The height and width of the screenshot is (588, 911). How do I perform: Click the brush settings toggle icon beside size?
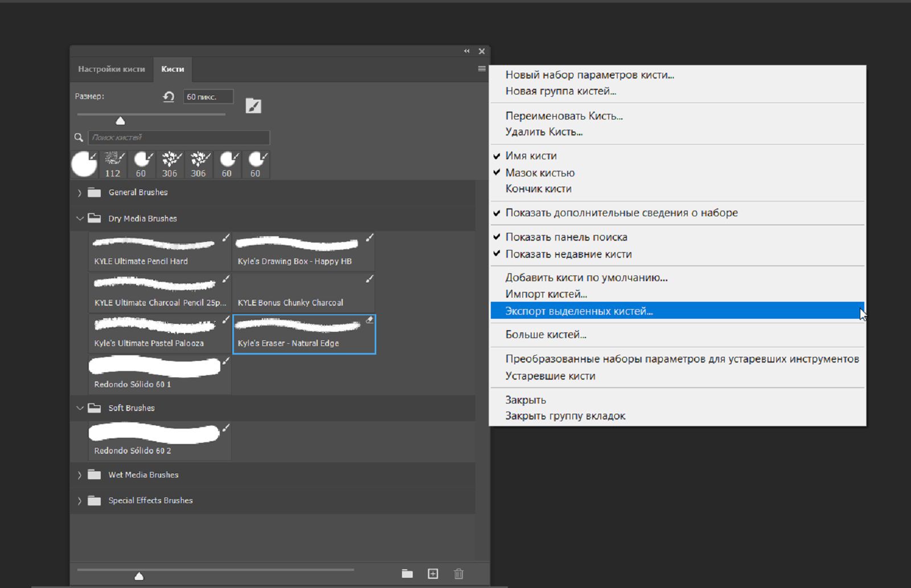253,106
